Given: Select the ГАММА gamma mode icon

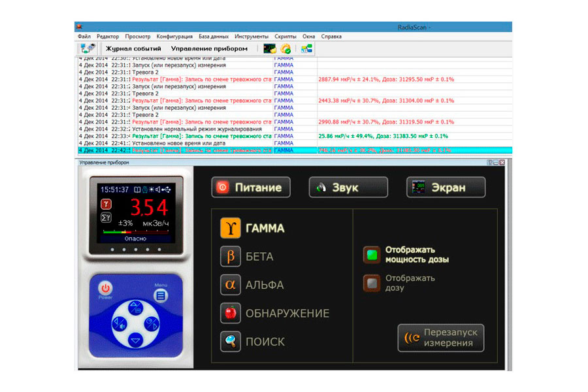Looking at the screenshot, I should [230, 228].
